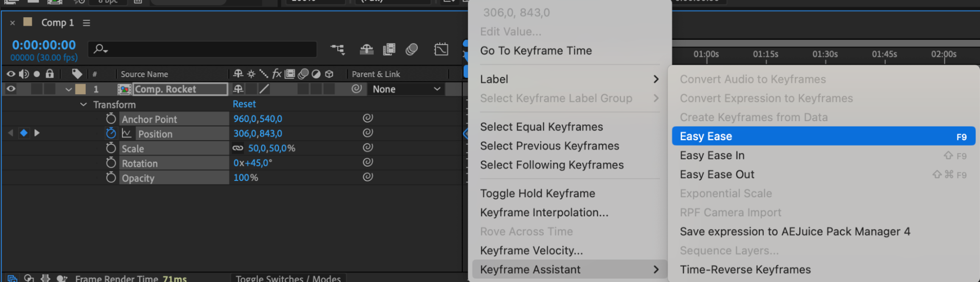Screen dimensions: 980x282
Task: Enable Motion Blur for the composition
Action: (x=412, y=49)
